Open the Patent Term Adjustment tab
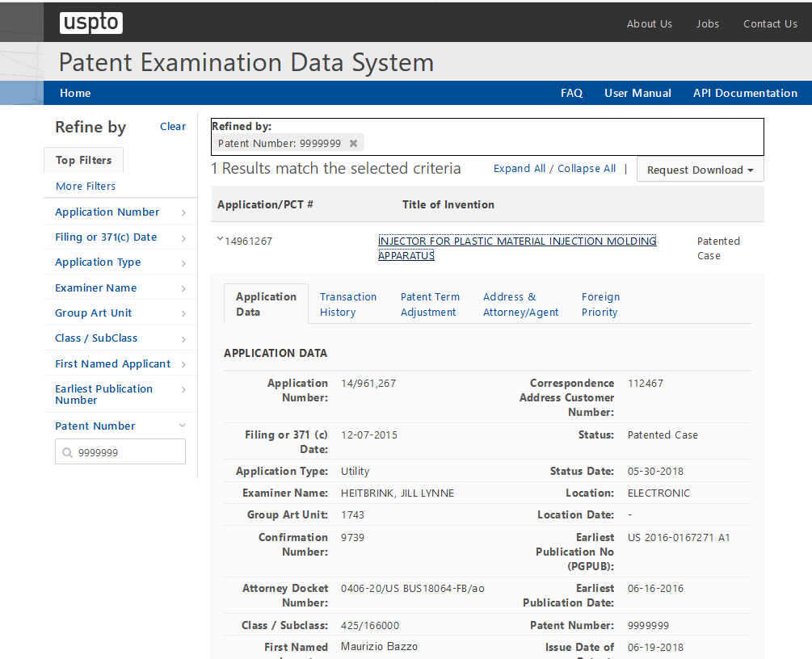The image size is (812, 659). click(430, 304)
